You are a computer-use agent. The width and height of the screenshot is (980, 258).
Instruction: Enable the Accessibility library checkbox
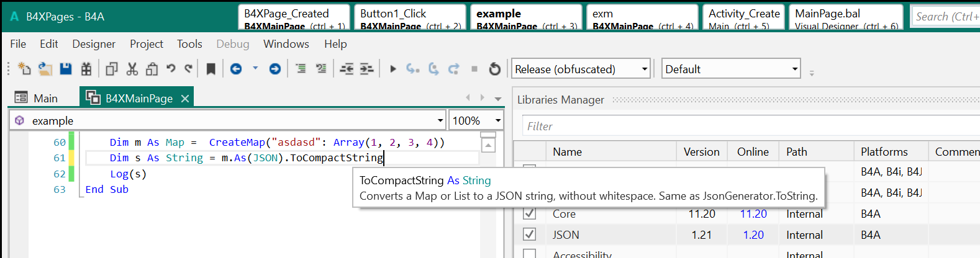click(x=529, y=254)
